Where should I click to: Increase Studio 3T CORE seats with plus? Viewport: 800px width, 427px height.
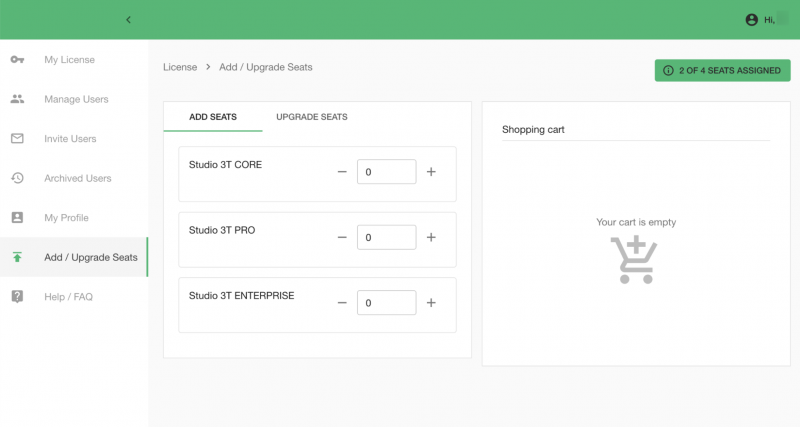tap(431, 172)
